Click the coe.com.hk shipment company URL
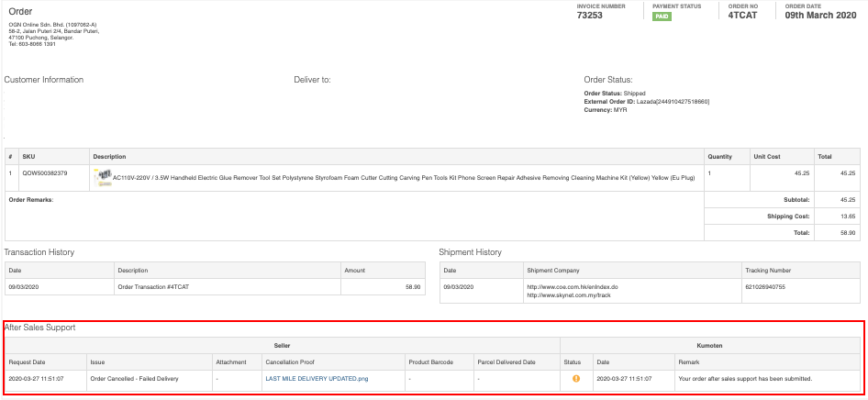The width and height of the screenshot is (868, 400). click(572, 286)
